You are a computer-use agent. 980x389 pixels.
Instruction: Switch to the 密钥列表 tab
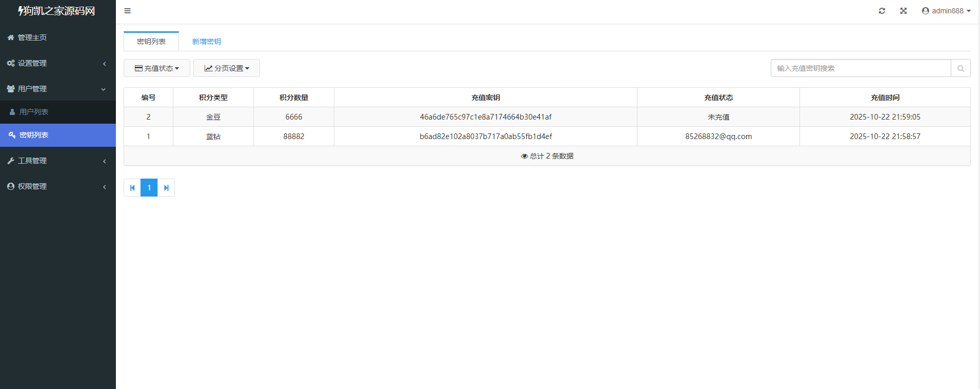(x=151, y=42)
